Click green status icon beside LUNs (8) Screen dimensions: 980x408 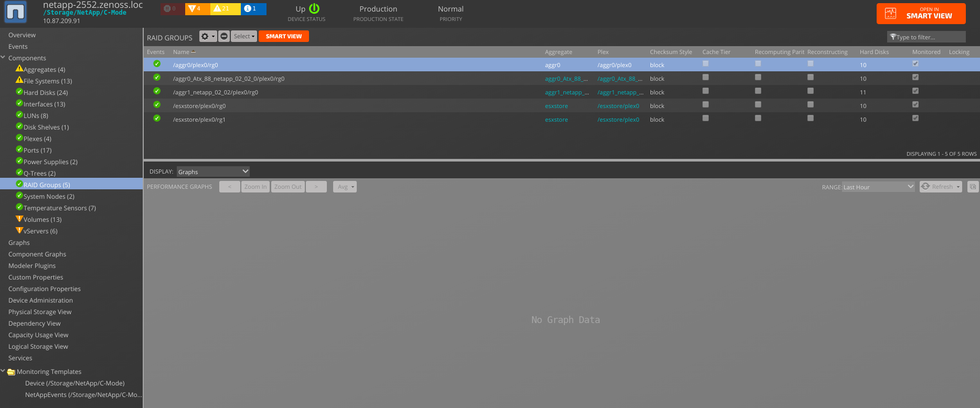click(19, 115)
